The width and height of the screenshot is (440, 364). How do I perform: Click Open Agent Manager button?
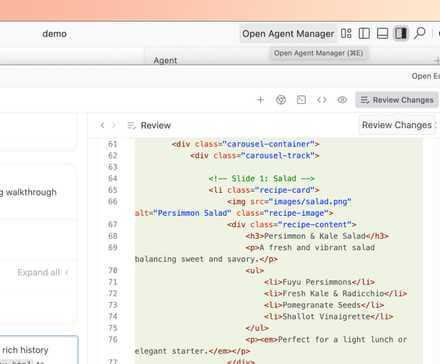coord(288,34)
